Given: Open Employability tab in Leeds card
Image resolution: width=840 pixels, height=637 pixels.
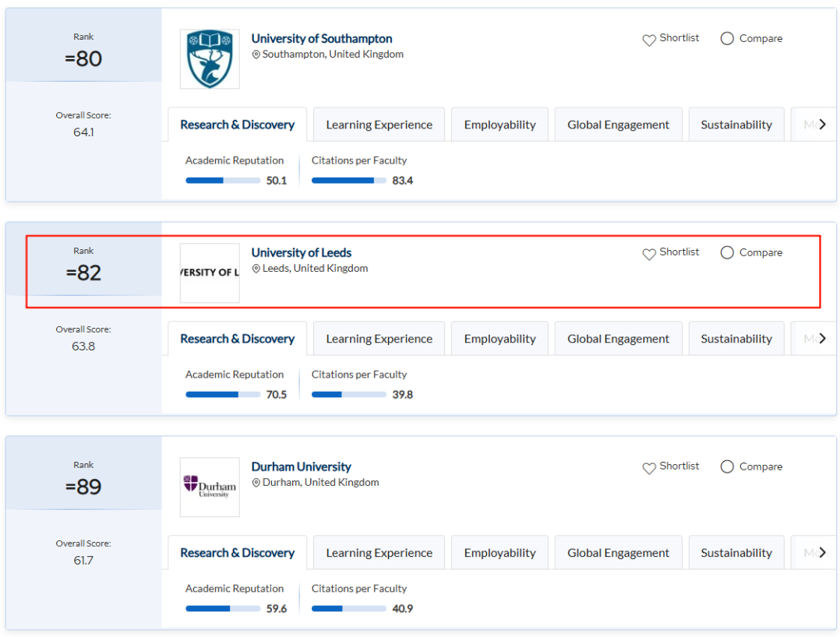Looking at the screenshot, I should 499,339.
